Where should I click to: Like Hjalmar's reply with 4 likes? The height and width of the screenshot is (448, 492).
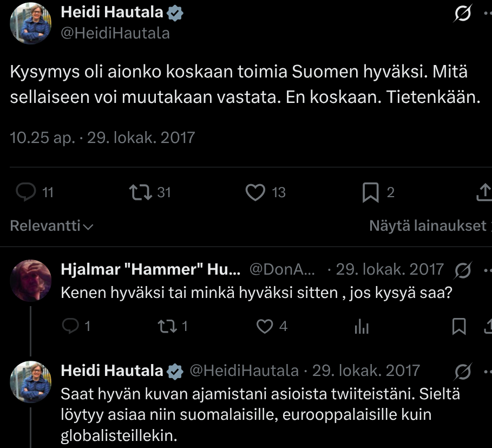[264, 326]
